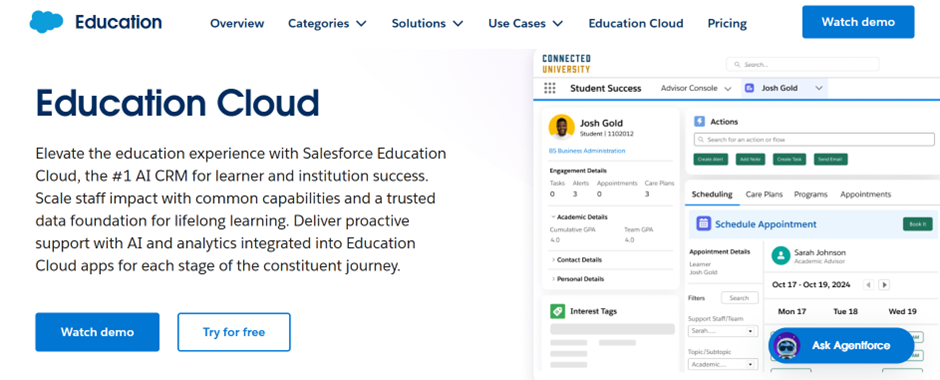Click the Actions lightning bolt icon

[x=699, y=122]
